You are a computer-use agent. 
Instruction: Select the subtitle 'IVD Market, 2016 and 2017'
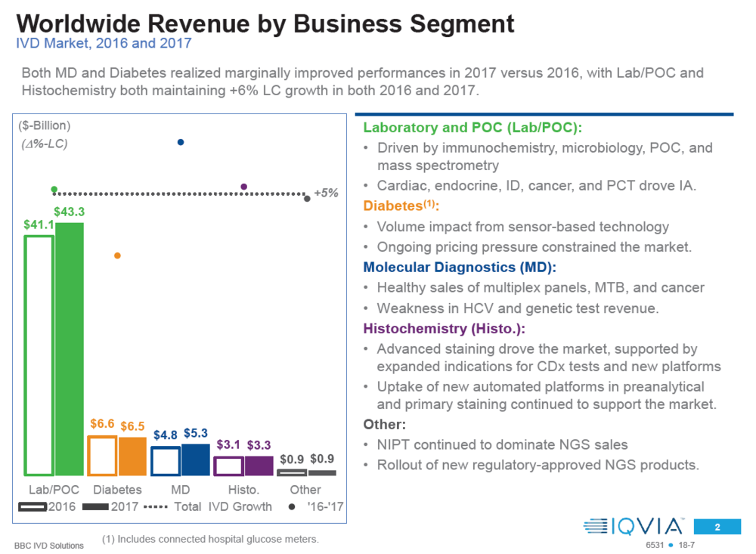tap(104, 43)
